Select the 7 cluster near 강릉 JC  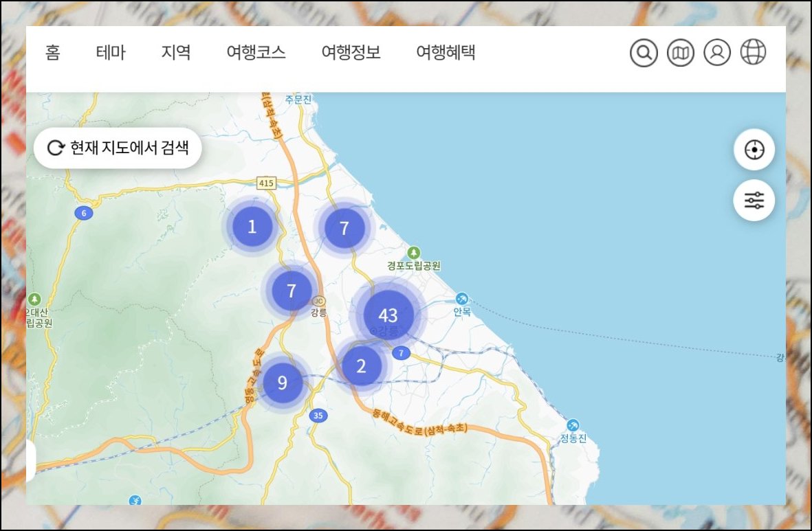[x=292, y=291]
